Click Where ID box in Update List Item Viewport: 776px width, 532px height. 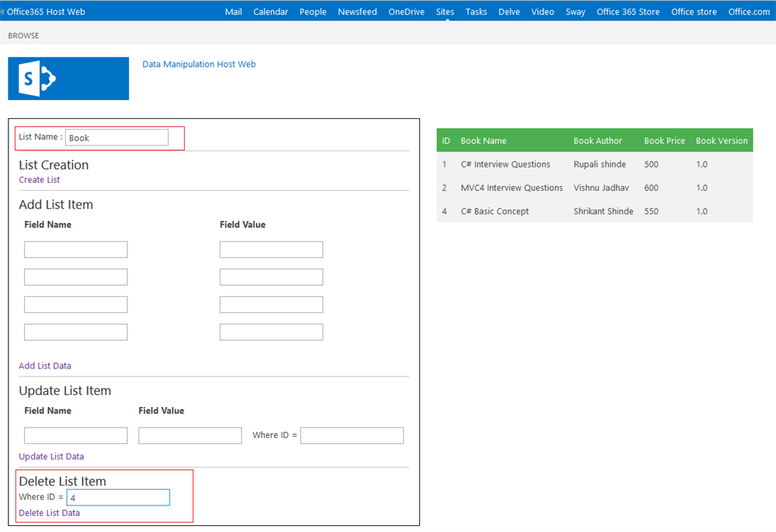coord(352,436)
